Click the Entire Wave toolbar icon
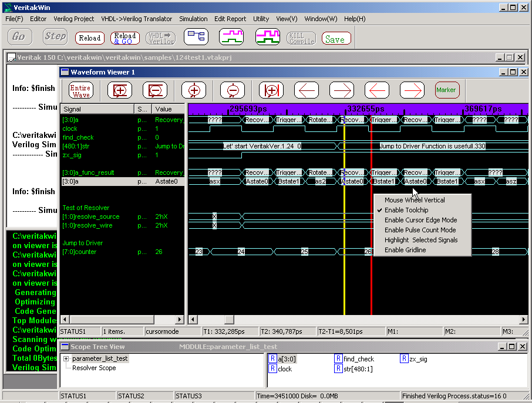This screenshot has height=403, width=532. tap(81, 90)
